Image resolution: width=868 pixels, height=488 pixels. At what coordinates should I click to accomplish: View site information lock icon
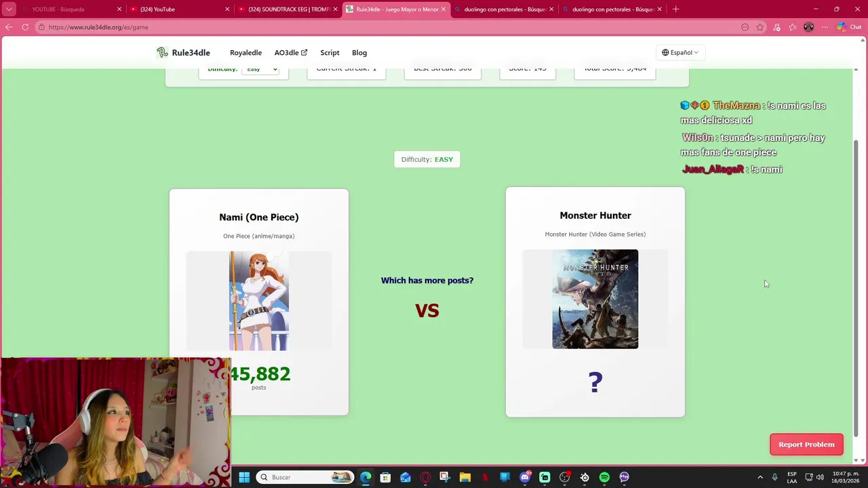41,27
